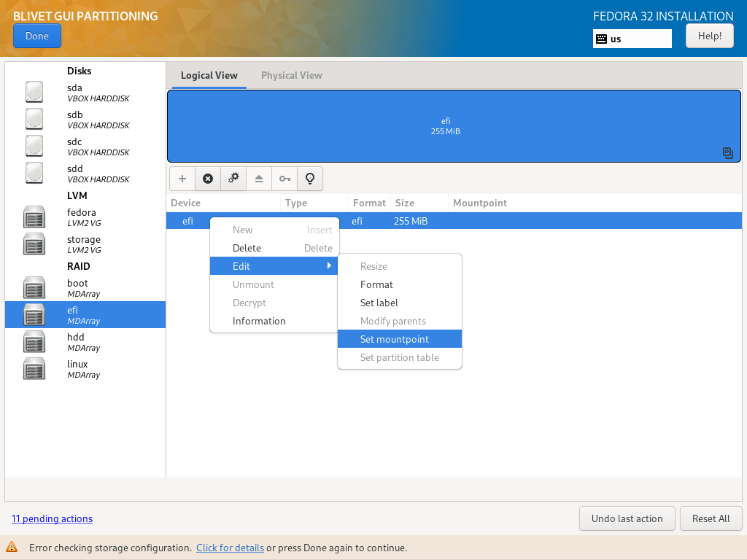Choose Set mountpoint from the submenu
The height and width of the screenshot is (560, 747).
tap(395, 339)
